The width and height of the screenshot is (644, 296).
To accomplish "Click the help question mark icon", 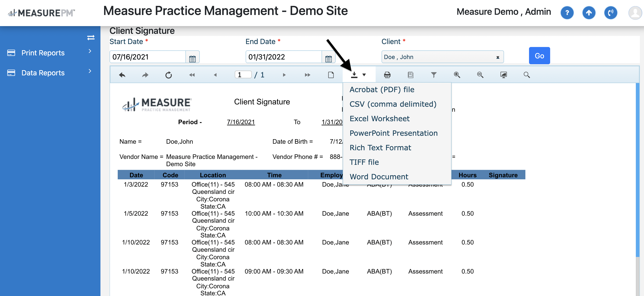I will (x=567, y=12).
